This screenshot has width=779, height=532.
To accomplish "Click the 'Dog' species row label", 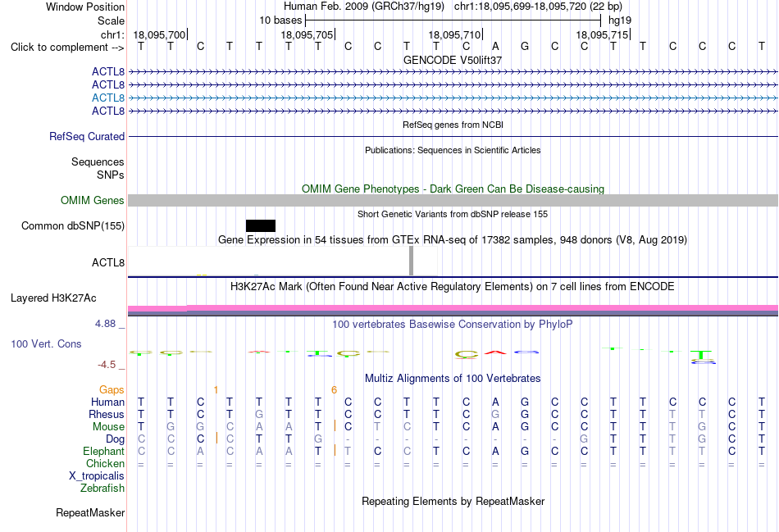I will (x=115, y=439).
